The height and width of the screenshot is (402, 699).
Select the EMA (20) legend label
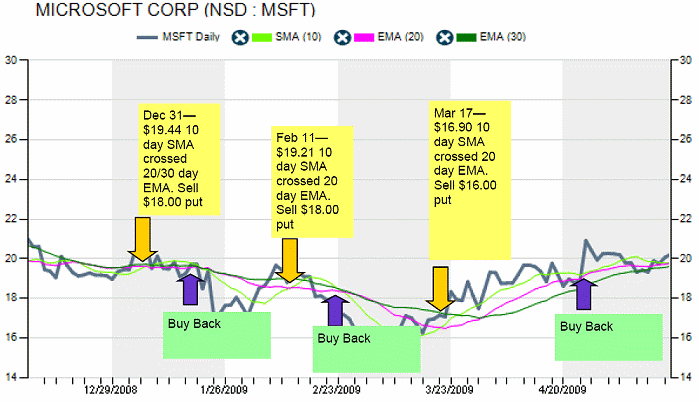pyautogui.click(x=400, y=37)
